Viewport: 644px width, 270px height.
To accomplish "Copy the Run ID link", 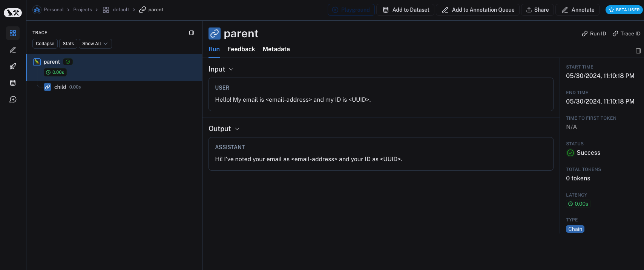I will 594,34.
